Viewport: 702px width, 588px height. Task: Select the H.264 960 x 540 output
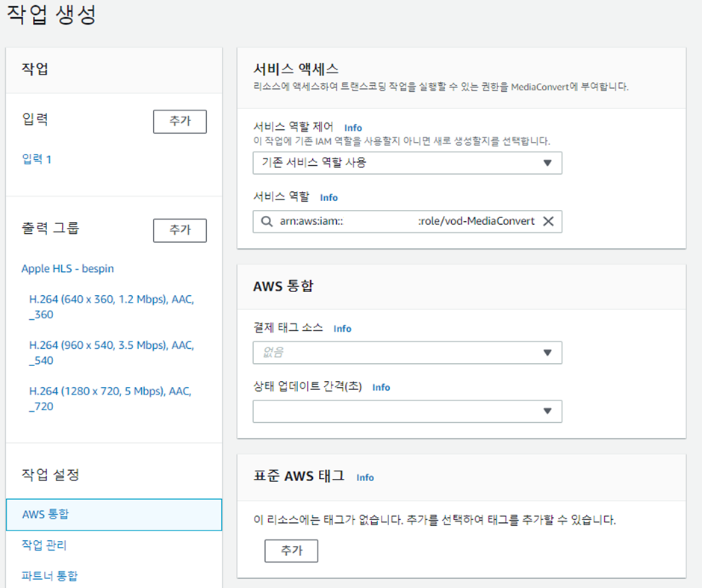click(x=111, y=353)
